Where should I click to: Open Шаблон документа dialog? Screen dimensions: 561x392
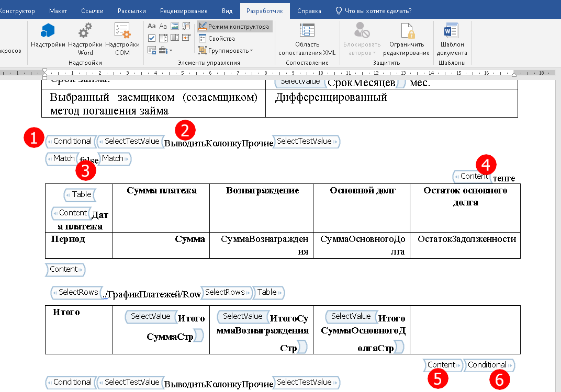click(x=452, y=39)
